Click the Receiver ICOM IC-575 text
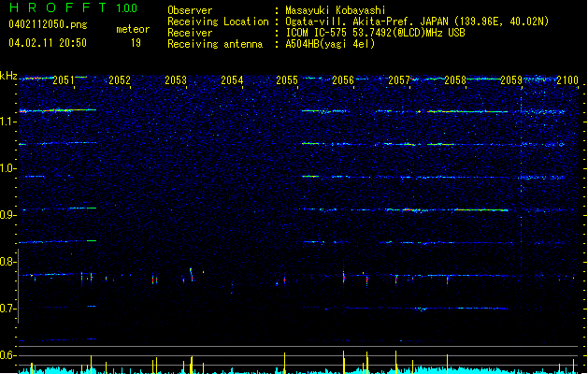This screenshot has height=374, width=588. [x=375, y=33]
